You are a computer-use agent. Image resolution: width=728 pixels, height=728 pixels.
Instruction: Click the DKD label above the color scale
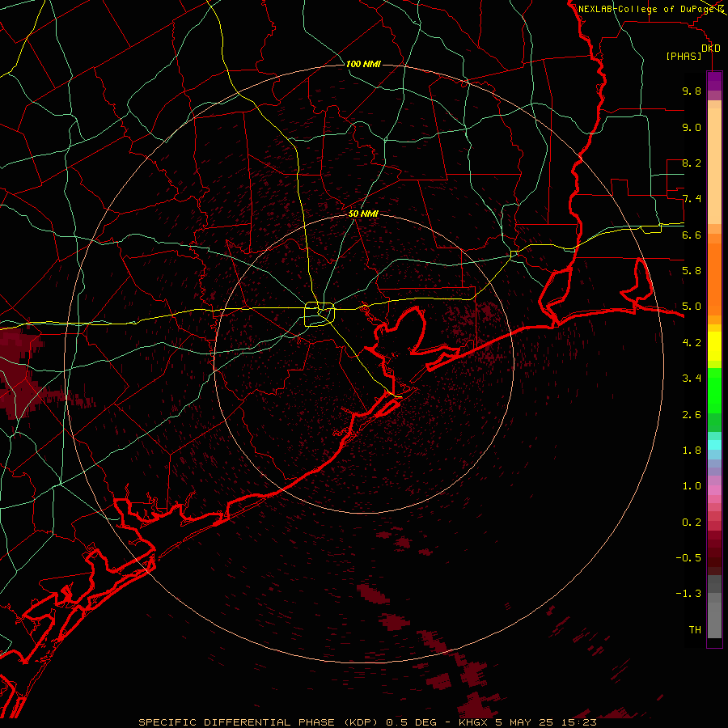click(x=711, y=49)
